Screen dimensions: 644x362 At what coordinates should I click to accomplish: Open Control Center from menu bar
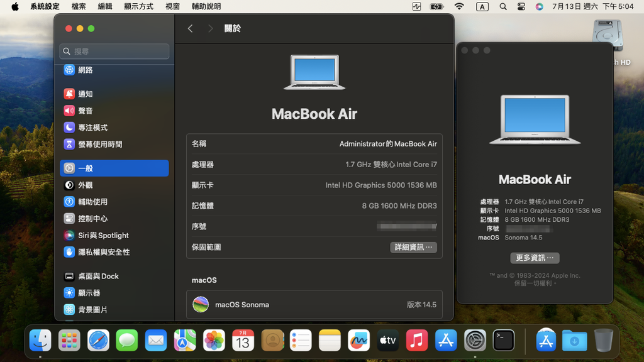521,6
